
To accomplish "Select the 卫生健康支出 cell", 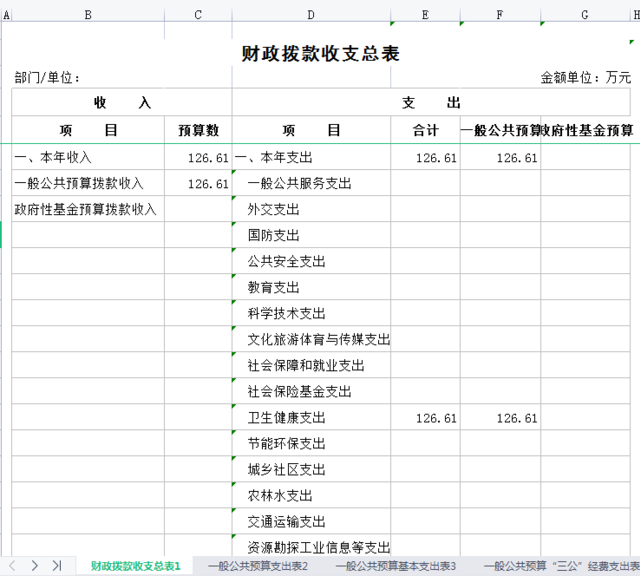I will tap(286, 418).
